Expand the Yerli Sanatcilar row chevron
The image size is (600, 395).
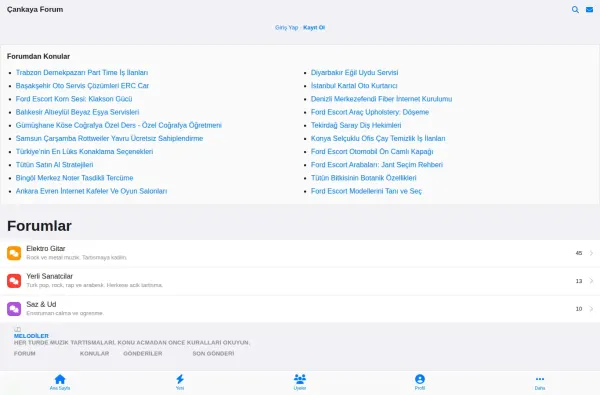[591, 281]
